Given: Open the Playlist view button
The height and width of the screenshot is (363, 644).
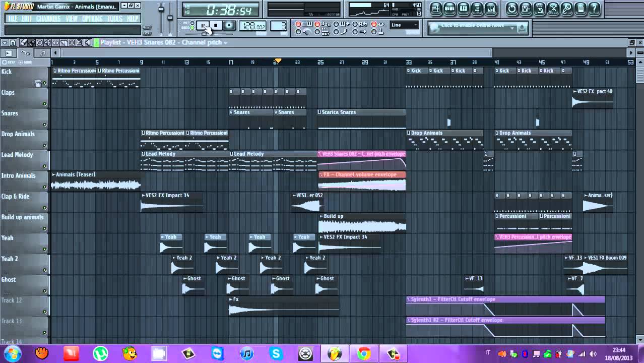Looking at the screenshot, I should click(x=436, y=9).
